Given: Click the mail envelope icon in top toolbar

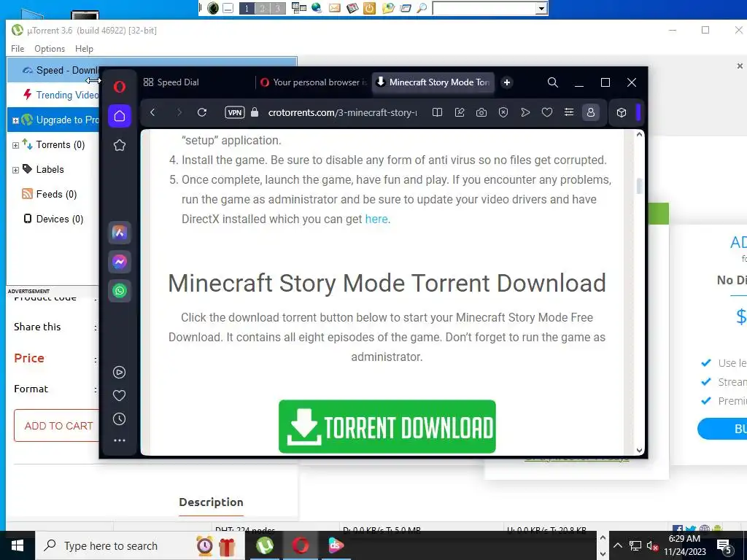Looking at the screenshot, I should (334, 8).
